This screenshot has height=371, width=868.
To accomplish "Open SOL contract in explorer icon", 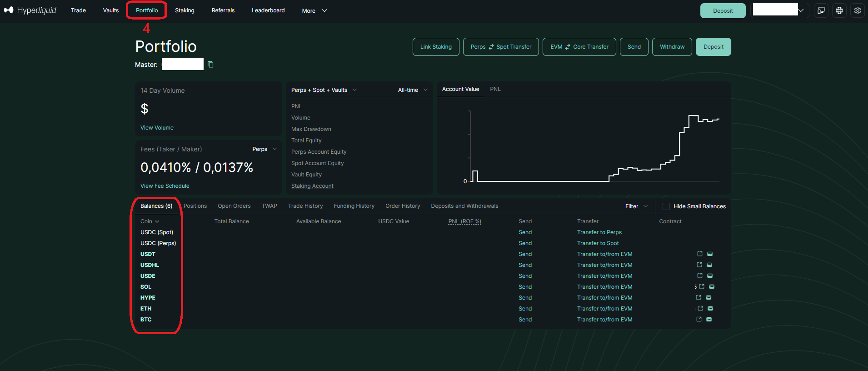I will 702,286.
